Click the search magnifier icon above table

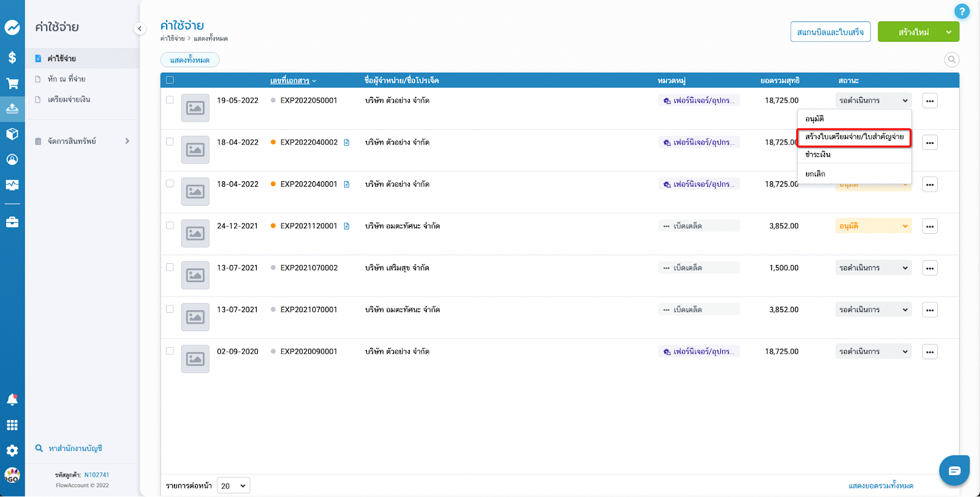(x=951, y=59)
